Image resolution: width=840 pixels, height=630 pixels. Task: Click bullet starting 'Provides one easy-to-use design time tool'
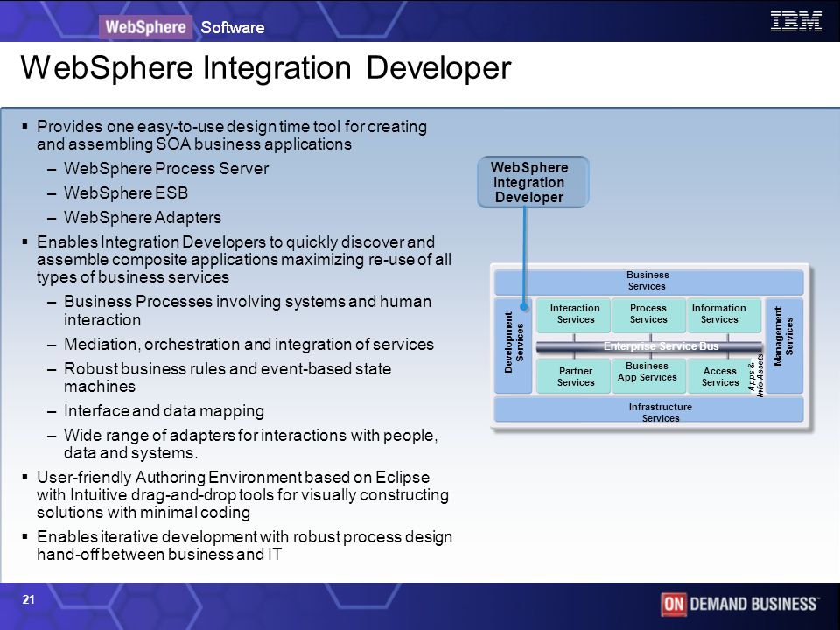pos(231,135)
